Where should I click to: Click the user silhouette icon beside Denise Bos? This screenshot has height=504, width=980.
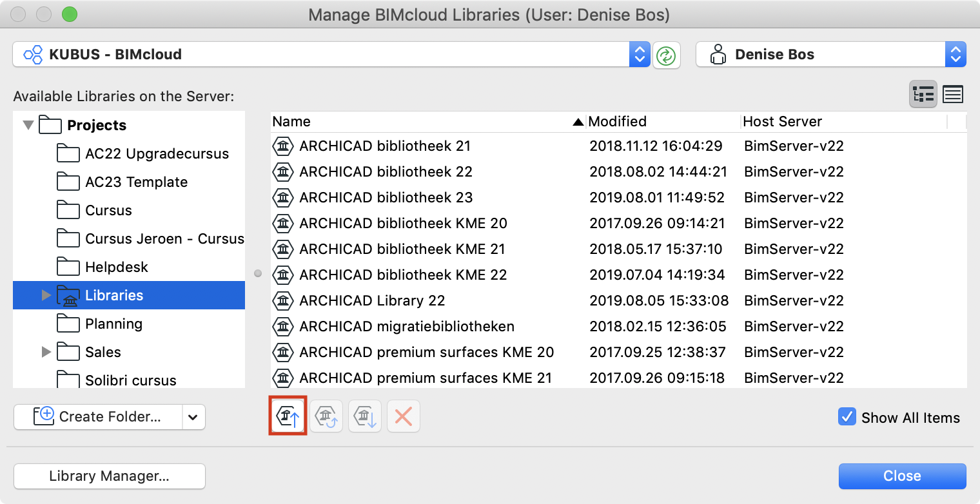[718, 55]
